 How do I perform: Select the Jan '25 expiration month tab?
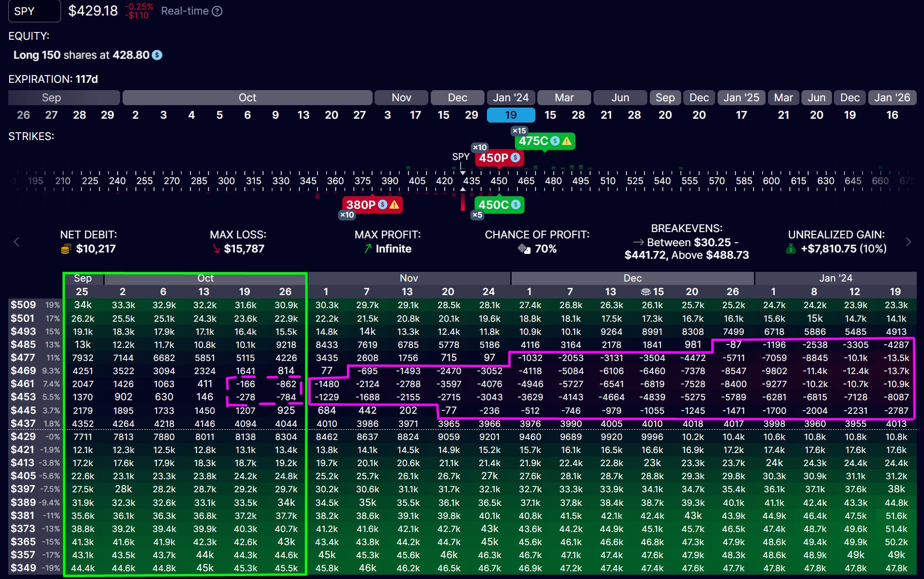click(741, 97)
